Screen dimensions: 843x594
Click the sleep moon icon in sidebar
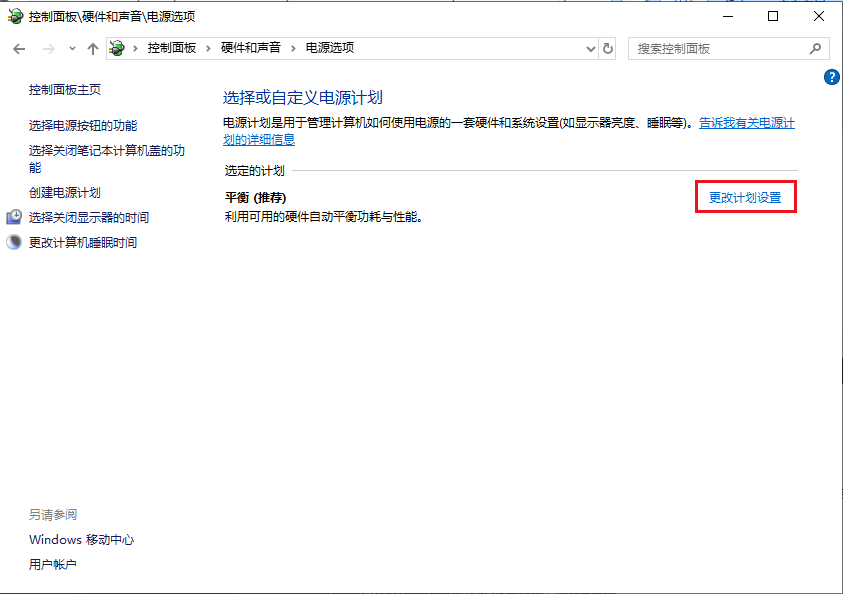coord(14,242)
